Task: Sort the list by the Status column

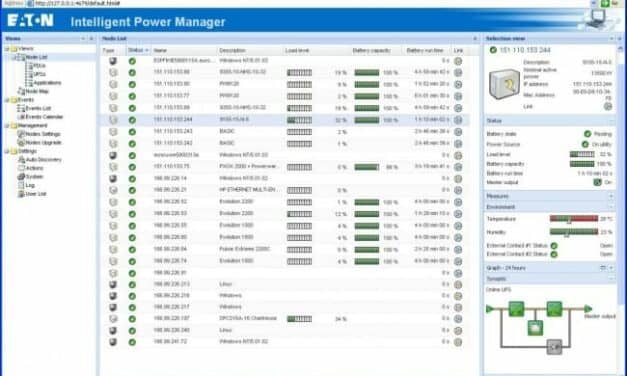Action: [138, 50]
